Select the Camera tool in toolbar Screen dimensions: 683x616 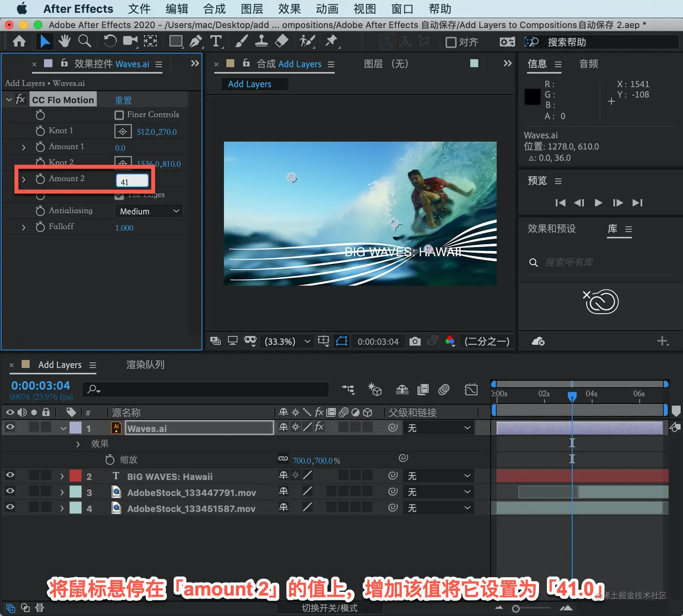point(131,42)
